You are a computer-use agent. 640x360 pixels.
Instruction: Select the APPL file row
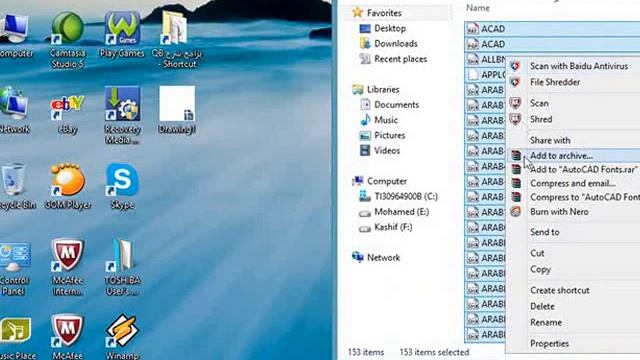(x=486, y=75)
